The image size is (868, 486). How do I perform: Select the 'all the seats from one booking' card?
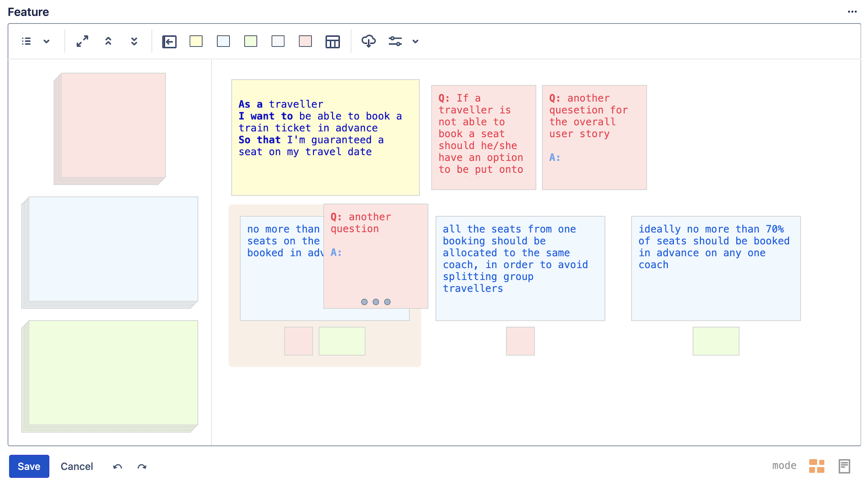click(x=520, y=268)
